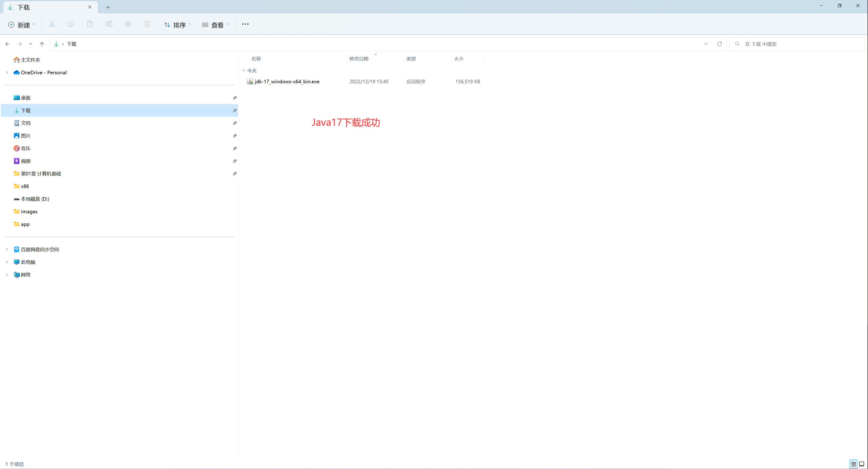The image size is (868, 469).
Task: Click pin icon beside 文档
Action: (x=235, y=123)
